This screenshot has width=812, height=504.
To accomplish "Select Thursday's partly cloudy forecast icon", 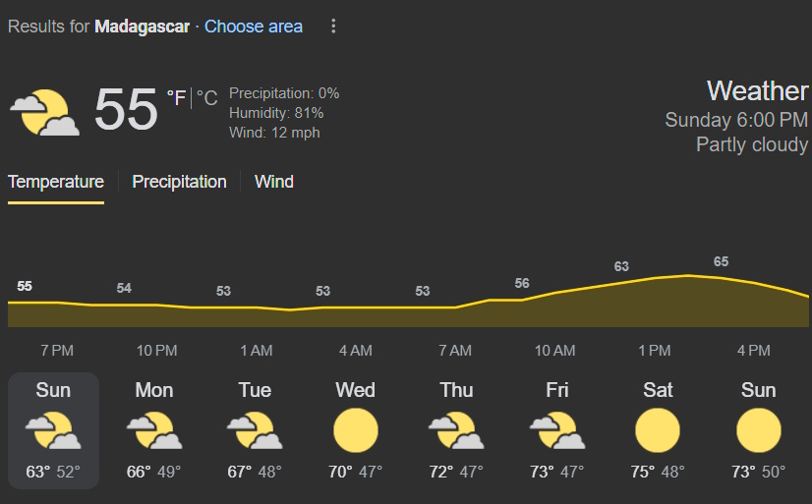I will pos(456,430).
